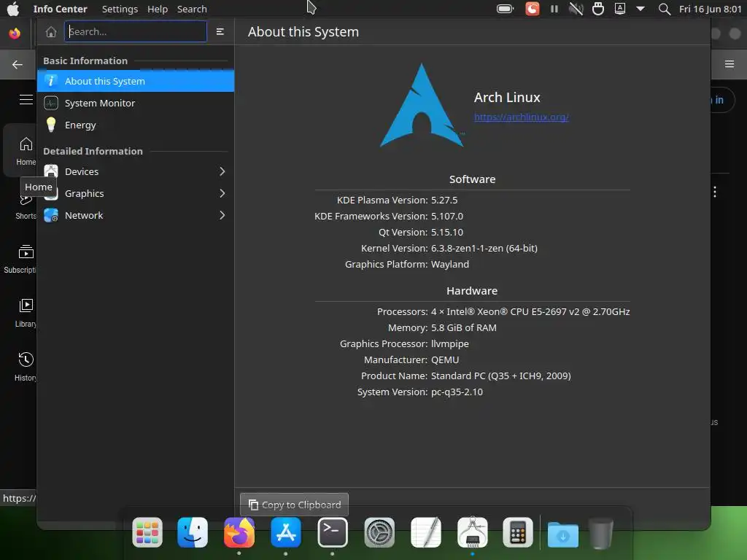
Task: Open the browser's hamburger menu on the right
Action: click(729, 64)
